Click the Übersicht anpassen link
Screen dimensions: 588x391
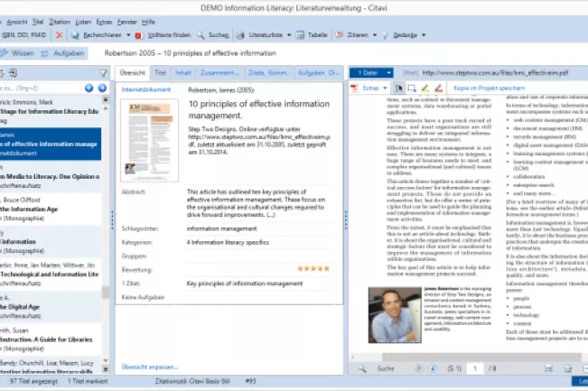click(150, 367)
